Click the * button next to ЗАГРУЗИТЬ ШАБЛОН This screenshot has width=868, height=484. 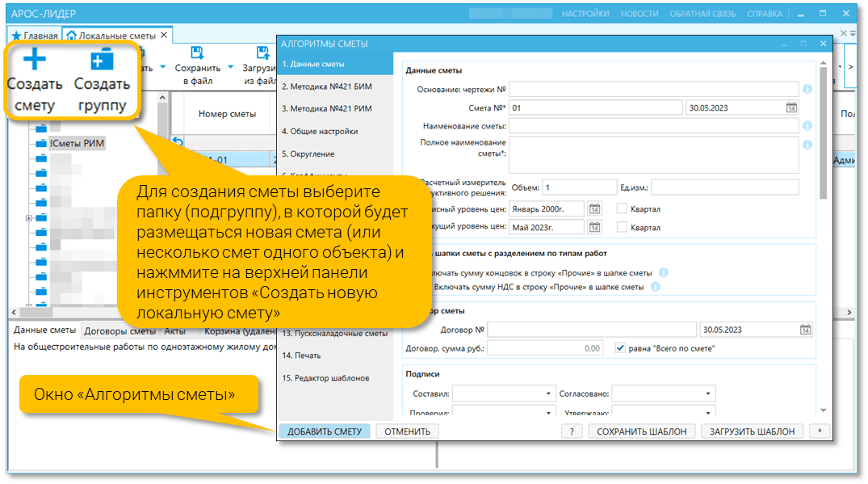tap(820, 431)
